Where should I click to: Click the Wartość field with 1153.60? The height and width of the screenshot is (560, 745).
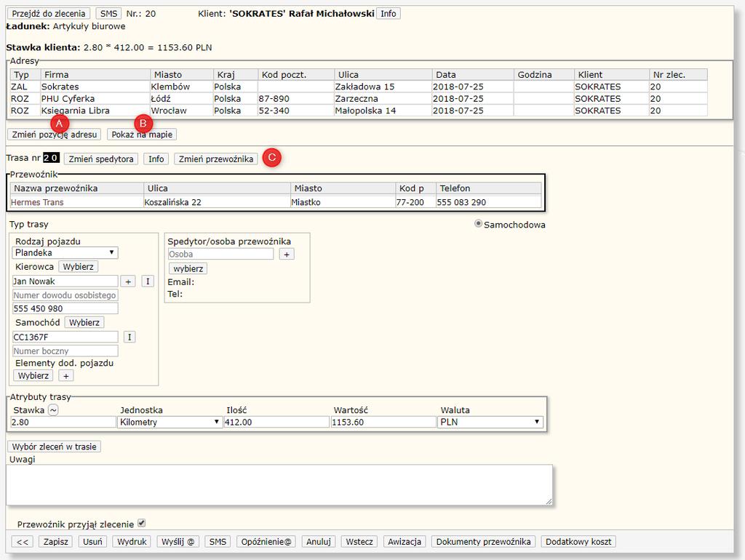click(383, 423)
